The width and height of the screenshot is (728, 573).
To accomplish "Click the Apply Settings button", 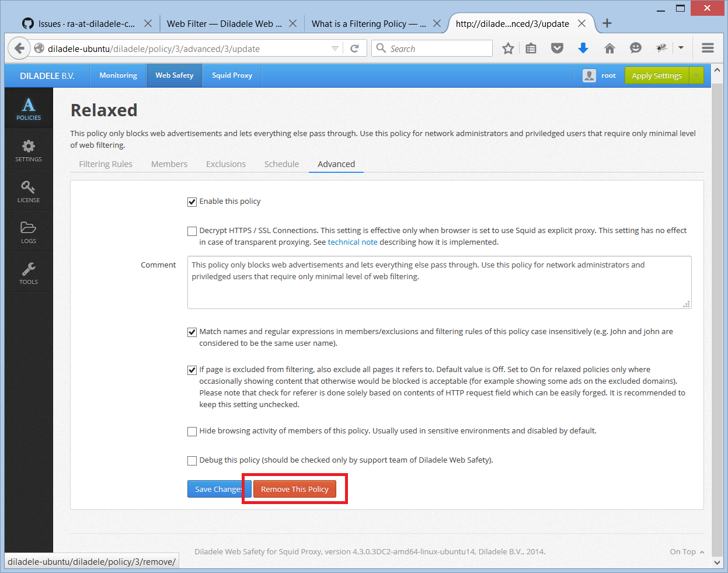I will (x=657, y=75).
